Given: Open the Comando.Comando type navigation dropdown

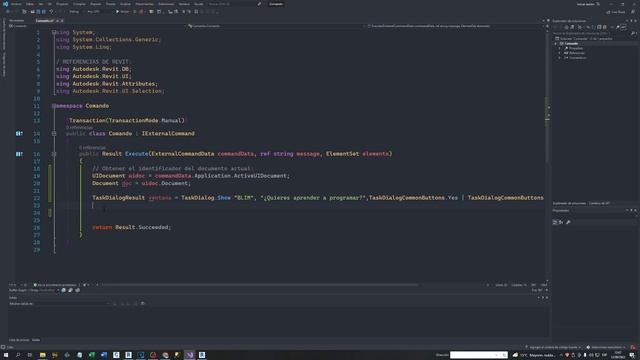Looking at the screenshot, I should coord(275,26).
